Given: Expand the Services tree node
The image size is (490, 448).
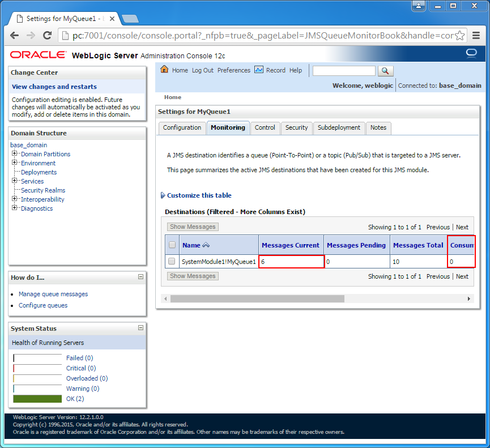Looking at the screenshot, I should point(14,181).
